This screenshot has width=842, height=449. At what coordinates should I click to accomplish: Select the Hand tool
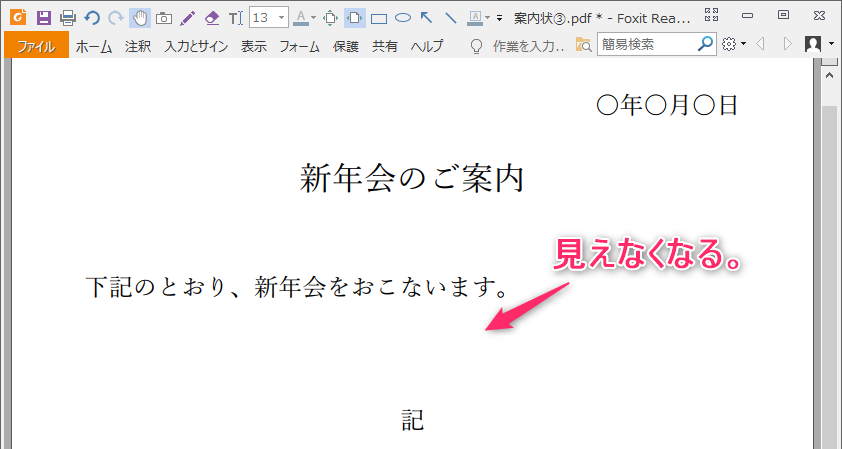click(x=139, y=18)
